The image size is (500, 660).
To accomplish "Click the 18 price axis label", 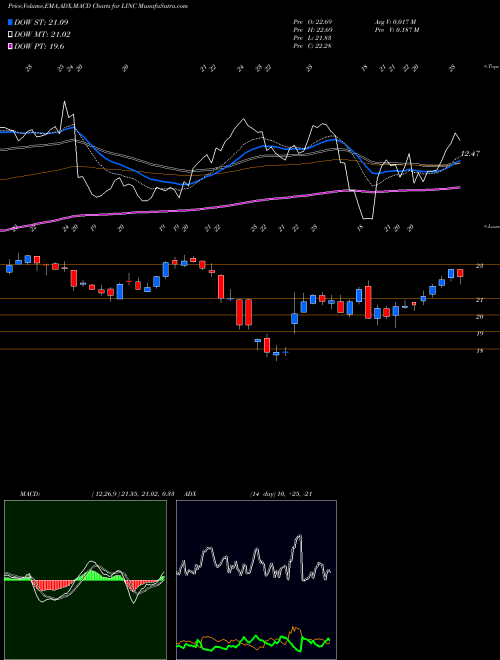I will click(479, 350).
